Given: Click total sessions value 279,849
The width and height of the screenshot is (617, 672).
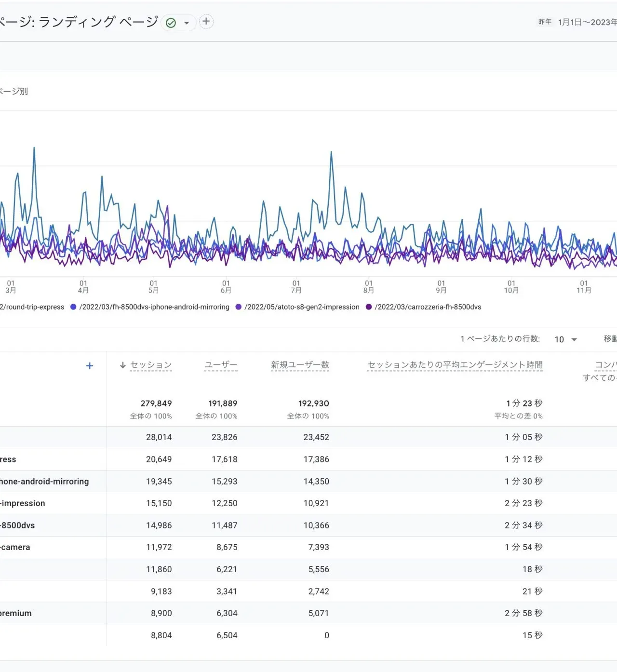Looking at the screenshot, I should point(156,403).
